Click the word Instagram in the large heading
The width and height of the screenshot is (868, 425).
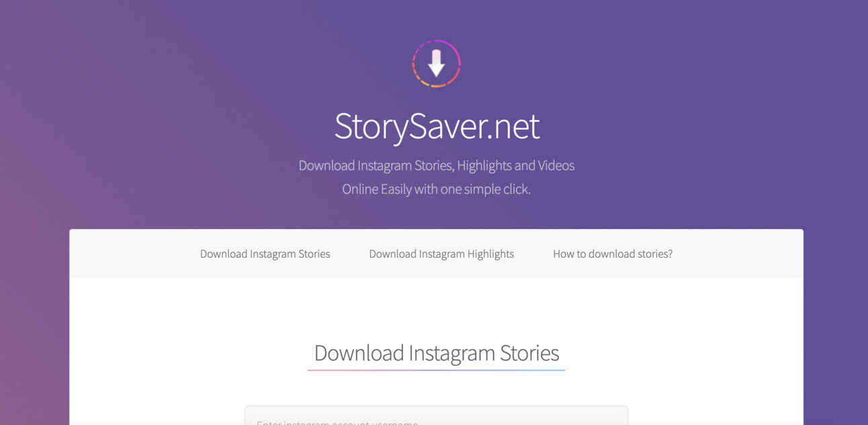click(453, 352)
